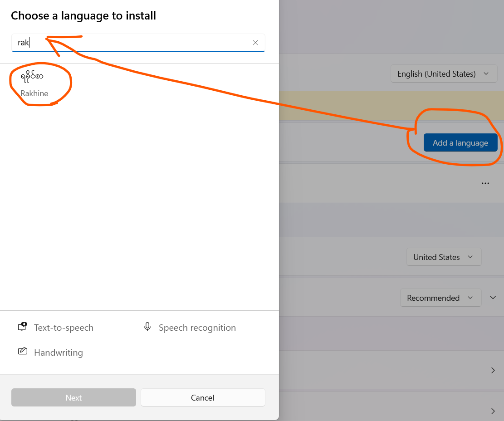
Task: Open the United States region dropdown
Action: tap(443, 257)
